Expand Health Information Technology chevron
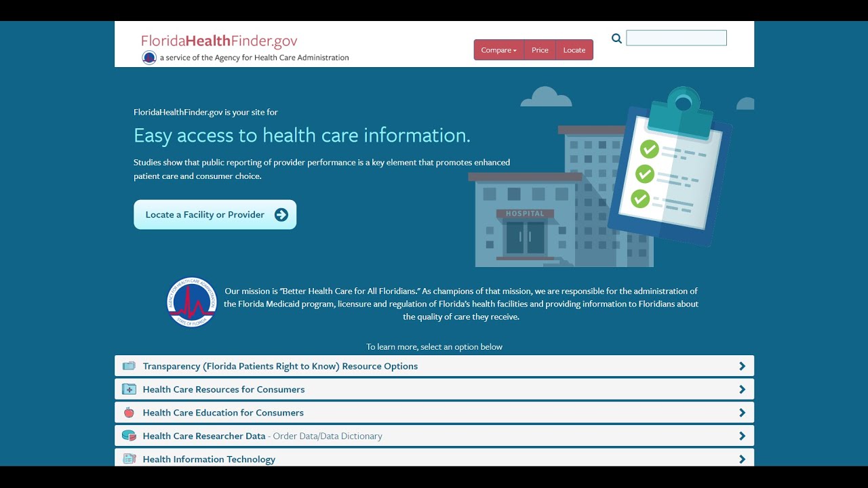 [742, 459]
